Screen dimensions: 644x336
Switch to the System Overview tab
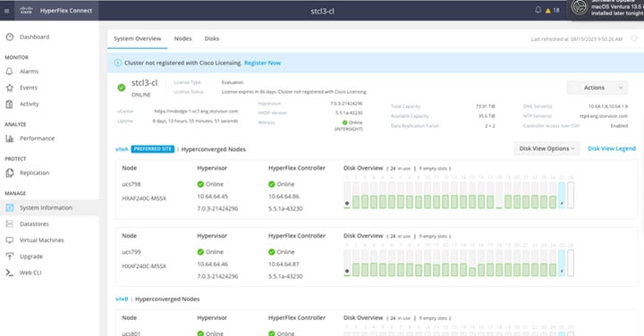(x=137, y=38)
